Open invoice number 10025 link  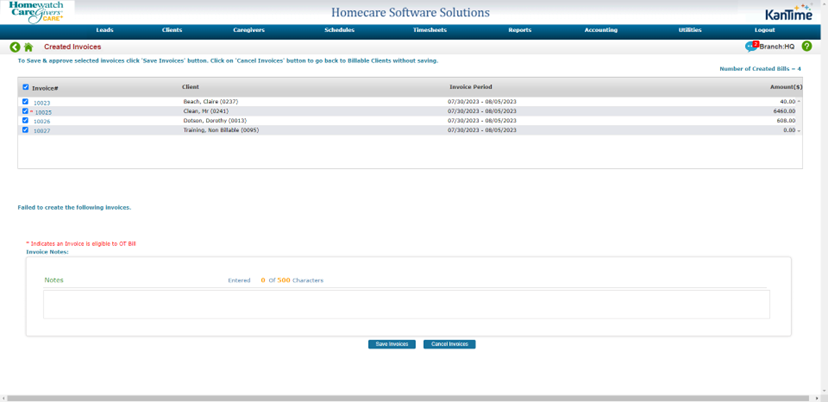[43, 112]
